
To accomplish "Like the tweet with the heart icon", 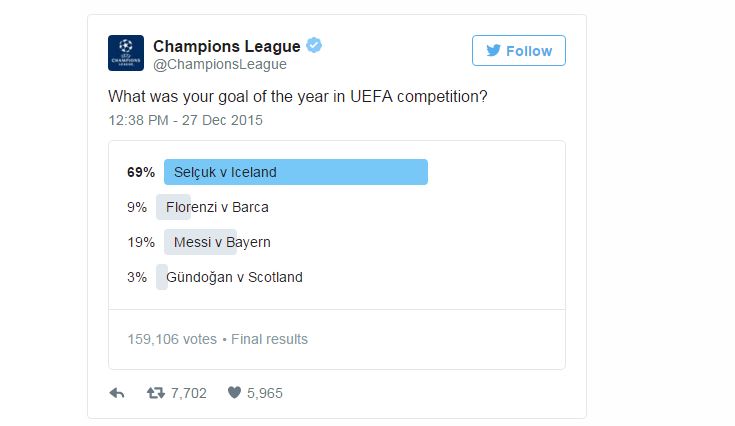I will coord(235,393).
